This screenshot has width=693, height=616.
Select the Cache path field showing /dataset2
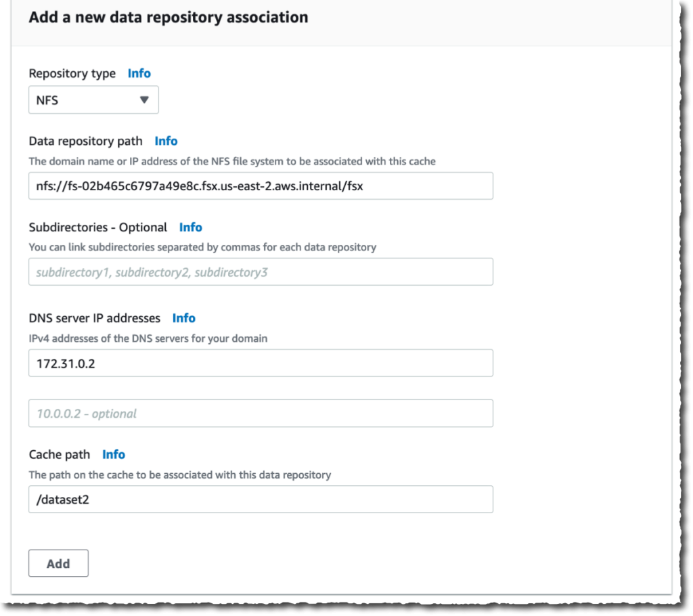pos(261,500)
